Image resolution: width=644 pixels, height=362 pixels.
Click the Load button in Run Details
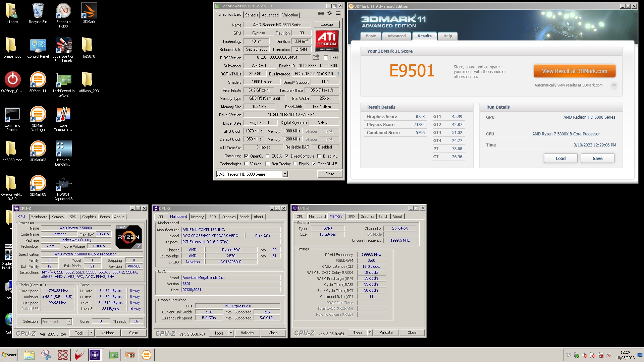pyautogui.click(x=560, y=158)
